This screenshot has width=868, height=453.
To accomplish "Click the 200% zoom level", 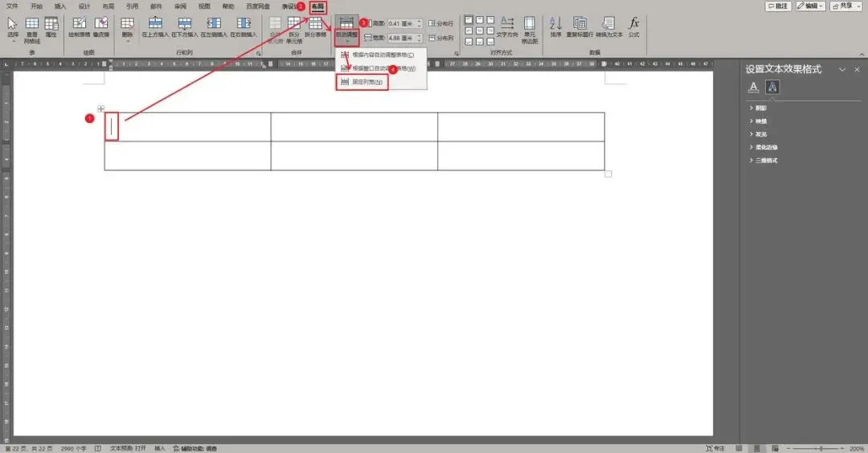I will pos(857,448).
